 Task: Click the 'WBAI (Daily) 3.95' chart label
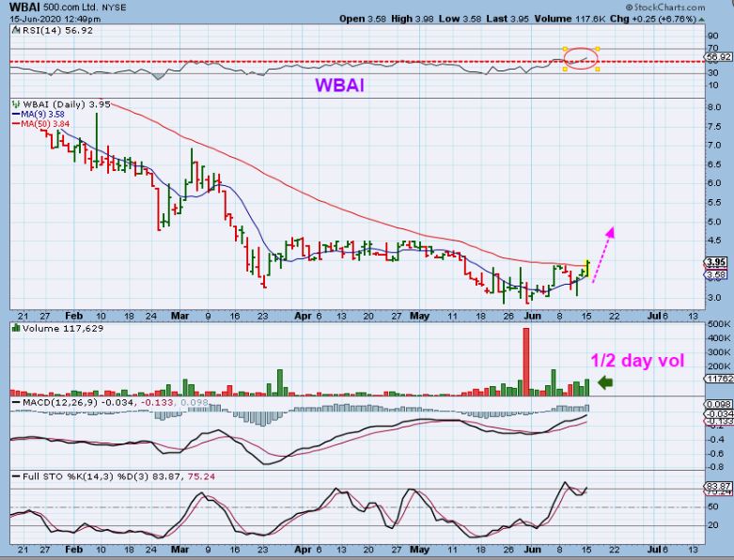point(67,104)
